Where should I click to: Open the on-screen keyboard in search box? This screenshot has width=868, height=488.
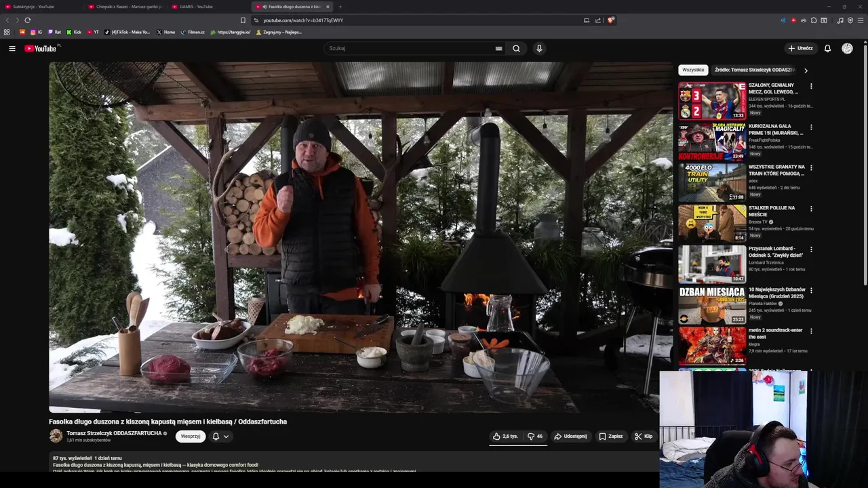click(x=498, y=48)
